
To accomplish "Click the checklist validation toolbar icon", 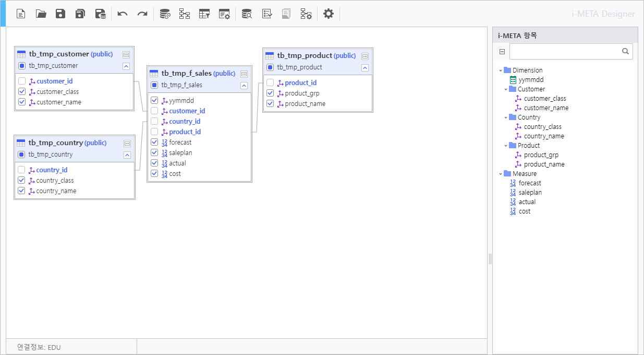I will [267, 14].
